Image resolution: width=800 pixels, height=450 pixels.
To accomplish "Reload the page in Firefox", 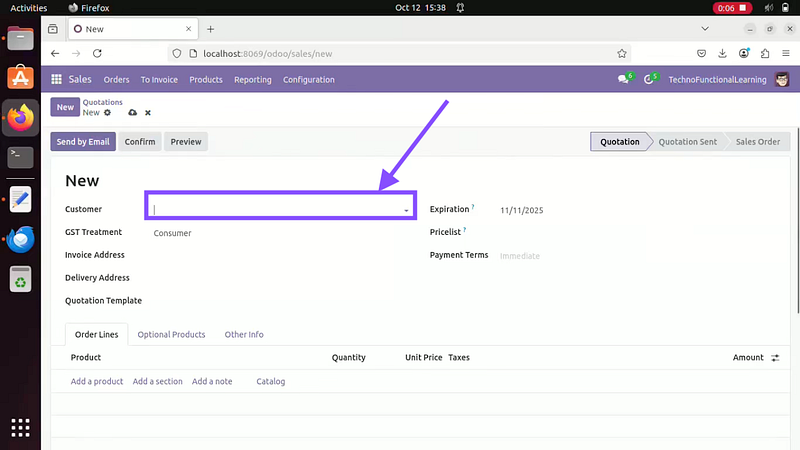I will pyautogui.click(x=102, y=53).
